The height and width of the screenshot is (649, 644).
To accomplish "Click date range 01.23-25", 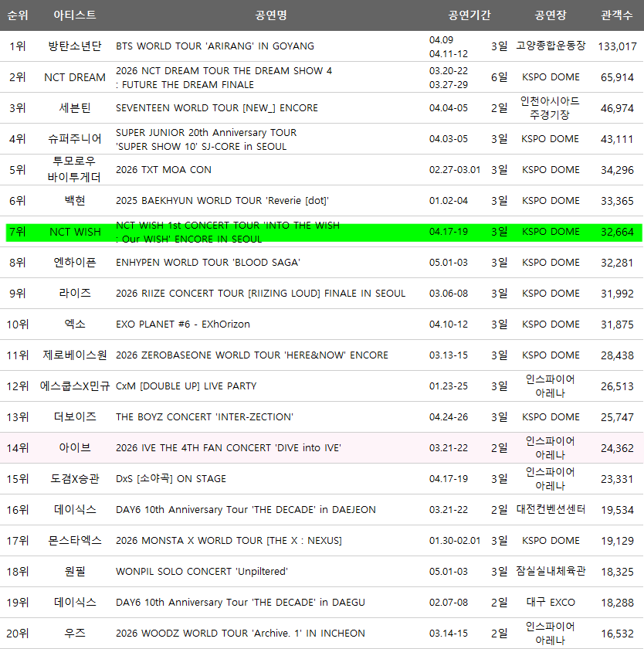I will [449, 386].
